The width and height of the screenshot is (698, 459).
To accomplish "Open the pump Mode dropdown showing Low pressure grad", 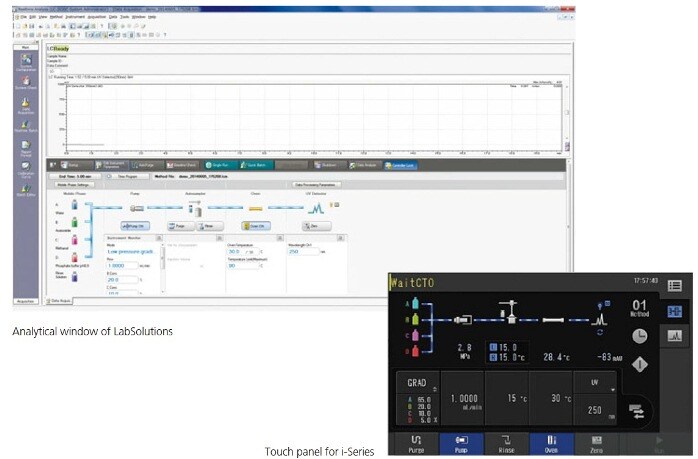I will (132, 252).
